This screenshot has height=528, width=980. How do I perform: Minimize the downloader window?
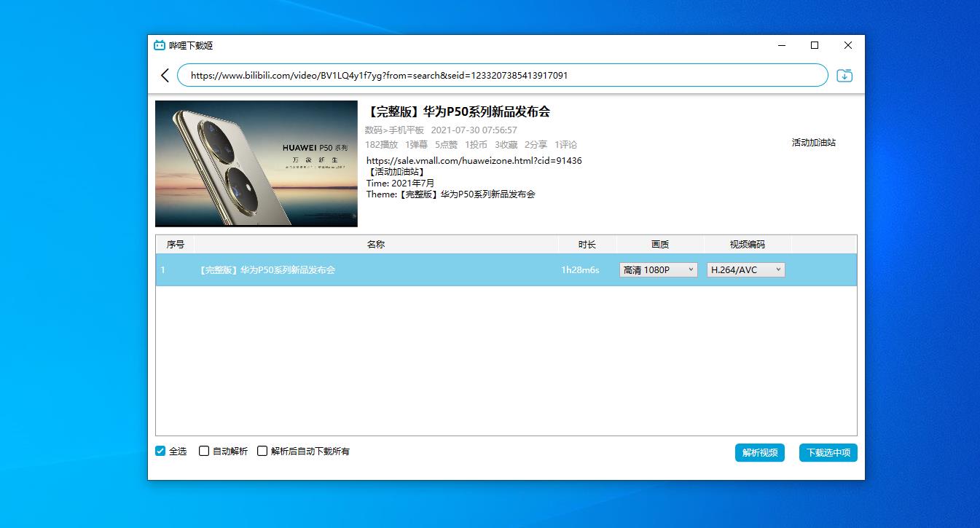782,45
